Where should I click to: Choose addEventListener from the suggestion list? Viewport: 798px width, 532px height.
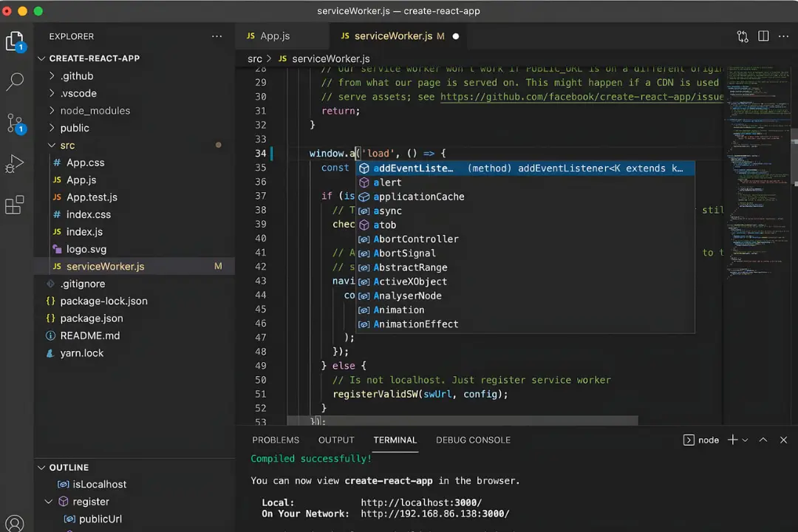525,168
